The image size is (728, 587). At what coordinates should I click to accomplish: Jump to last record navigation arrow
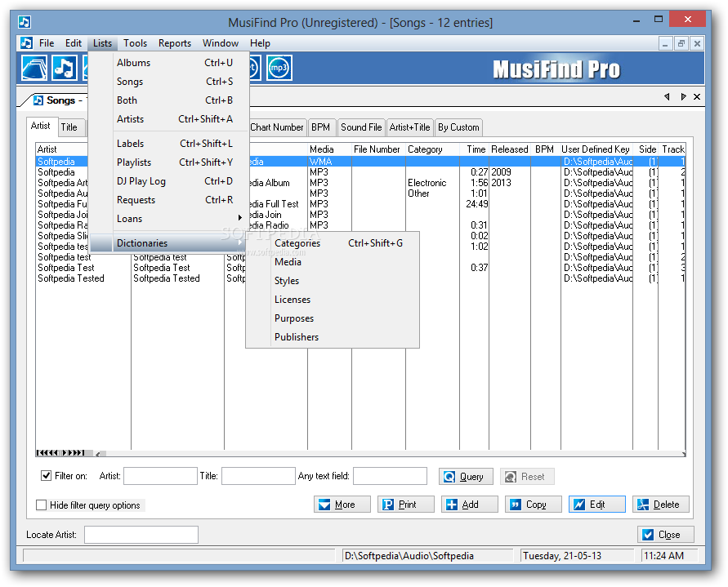click(82, 452)
